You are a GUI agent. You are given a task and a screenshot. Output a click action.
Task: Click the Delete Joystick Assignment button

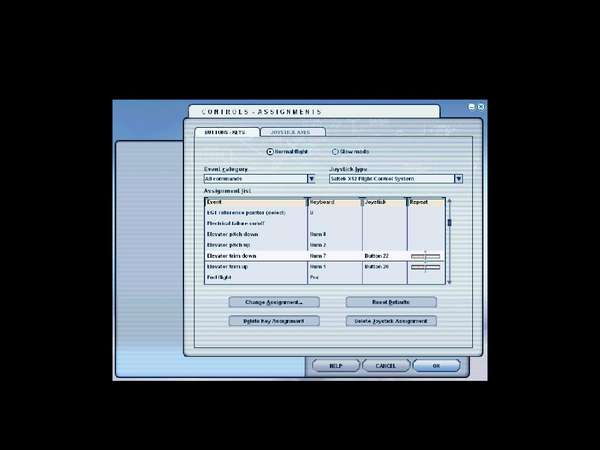point(391,321)
